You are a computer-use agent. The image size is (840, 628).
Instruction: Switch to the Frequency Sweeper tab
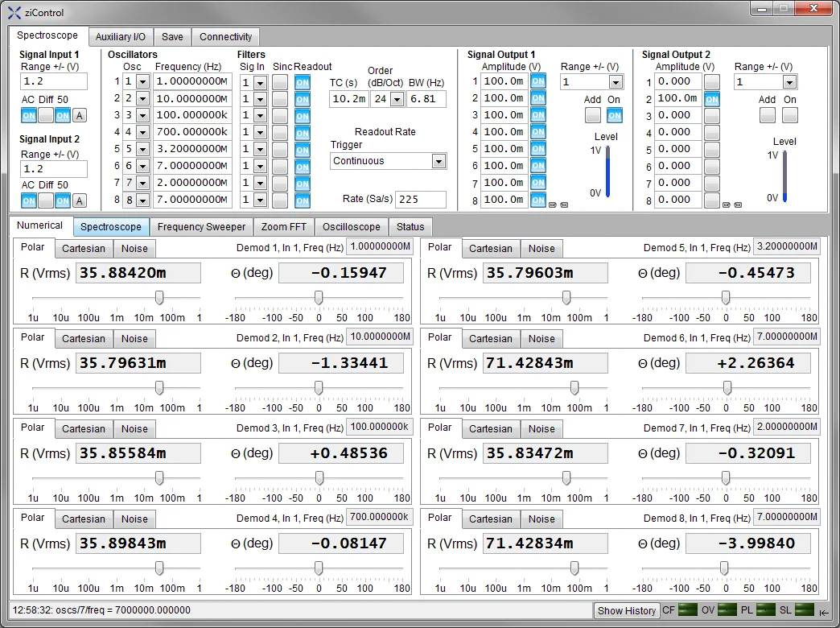[x=201, y=227]
